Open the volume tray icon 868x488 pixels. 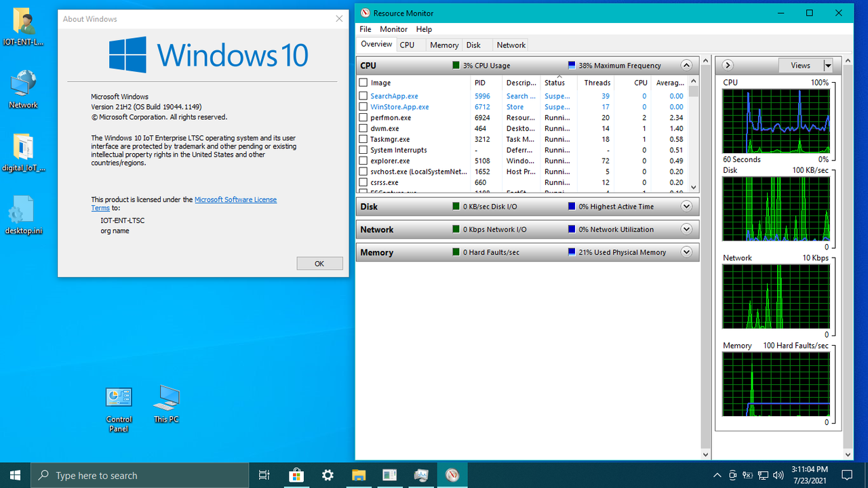[x=778, y=475]
